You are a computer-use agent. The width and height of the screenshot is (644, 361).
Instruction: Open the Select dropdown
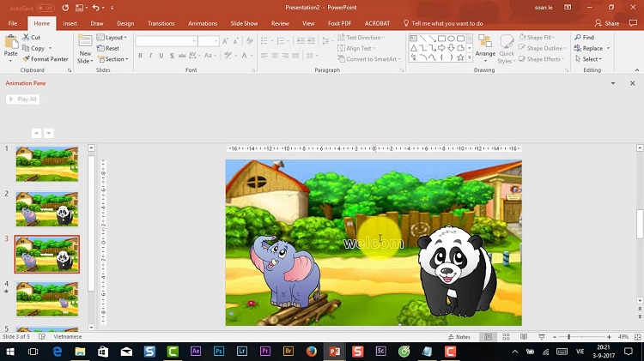(x=588, y=59)
